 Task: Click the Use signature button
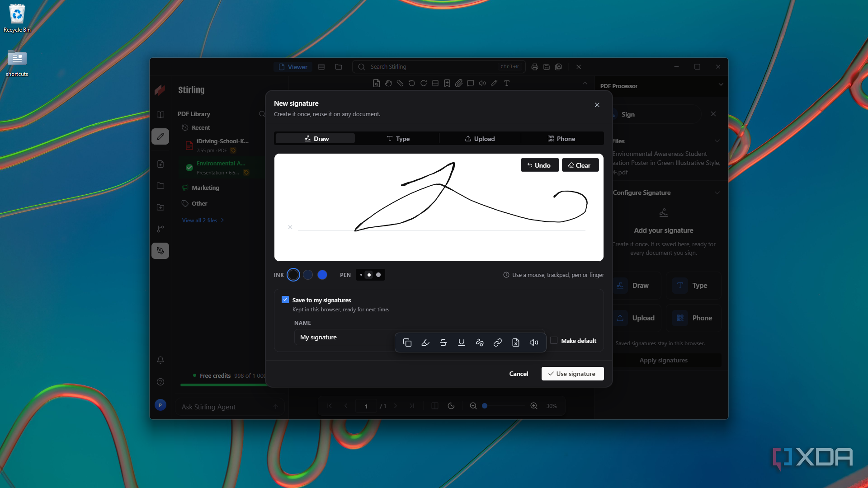pyautogui.click(x=572, y=374)
